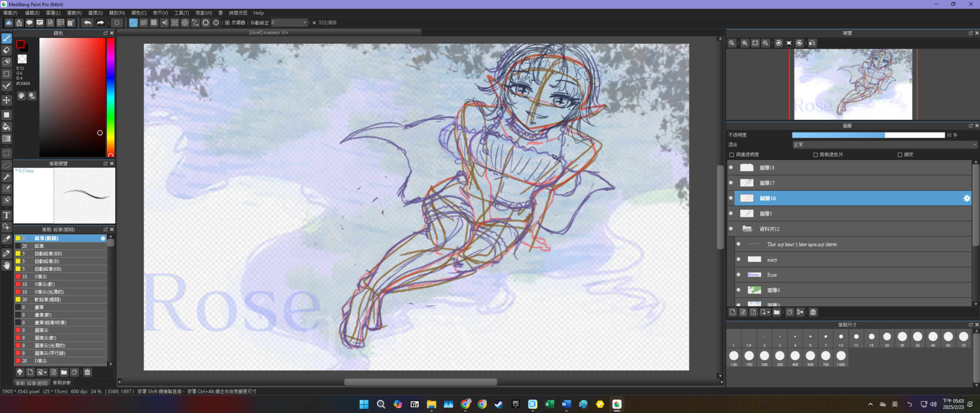Open the add-layer dropdown arrow in layers panel

(768, 312)
